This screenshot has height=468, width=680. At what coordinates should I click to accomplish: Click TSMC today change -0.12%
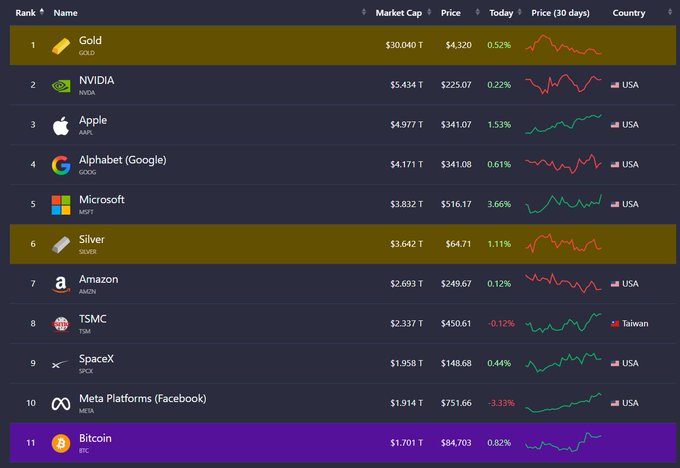click(501, 324)
